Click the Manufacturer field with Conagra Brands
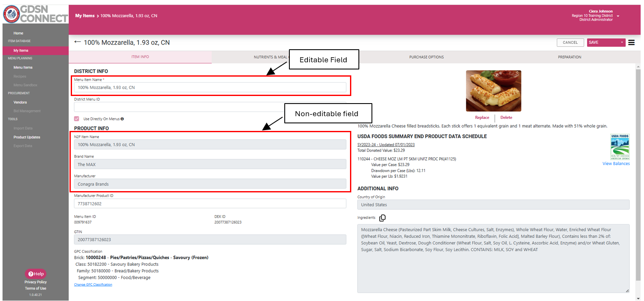 210,184
